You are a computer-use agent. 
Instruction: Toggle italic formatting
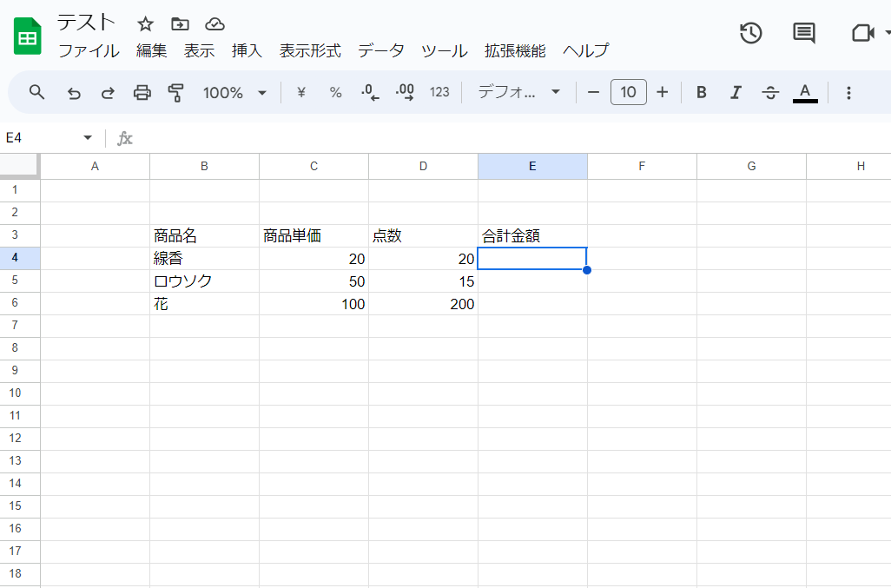pos(736,92)
